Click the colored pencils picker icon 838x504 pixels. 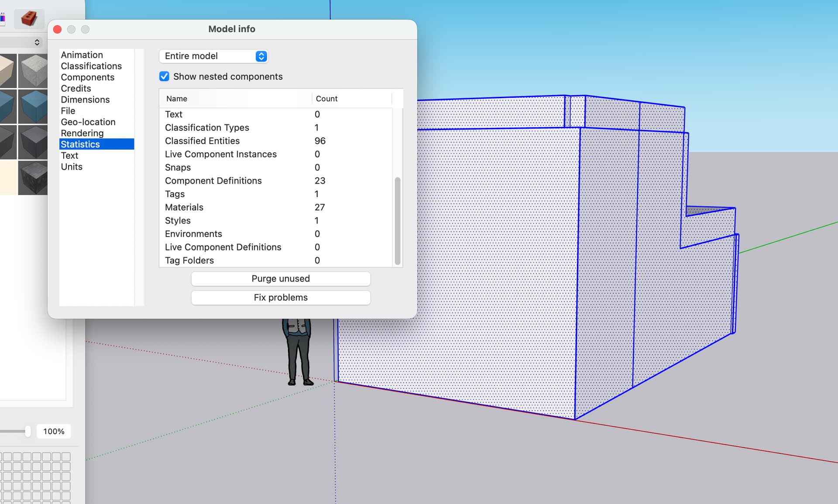click(x=2, y=18)
